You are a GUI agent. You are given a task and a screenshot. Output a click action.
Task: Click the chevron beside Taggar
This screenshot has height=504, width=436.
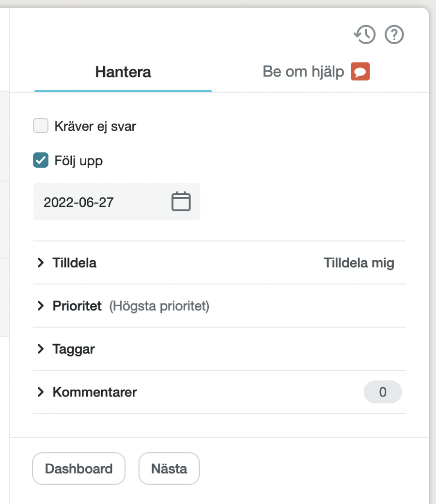41,349
